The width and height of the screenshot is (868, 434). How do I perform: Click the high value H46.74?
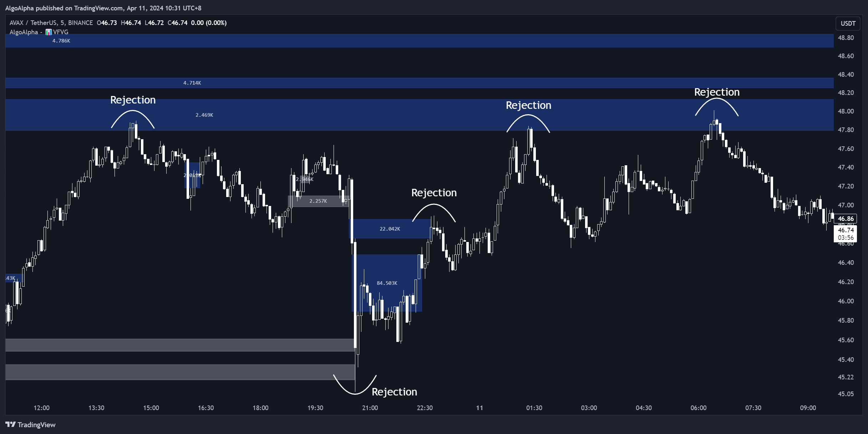(x=131, y=23)
